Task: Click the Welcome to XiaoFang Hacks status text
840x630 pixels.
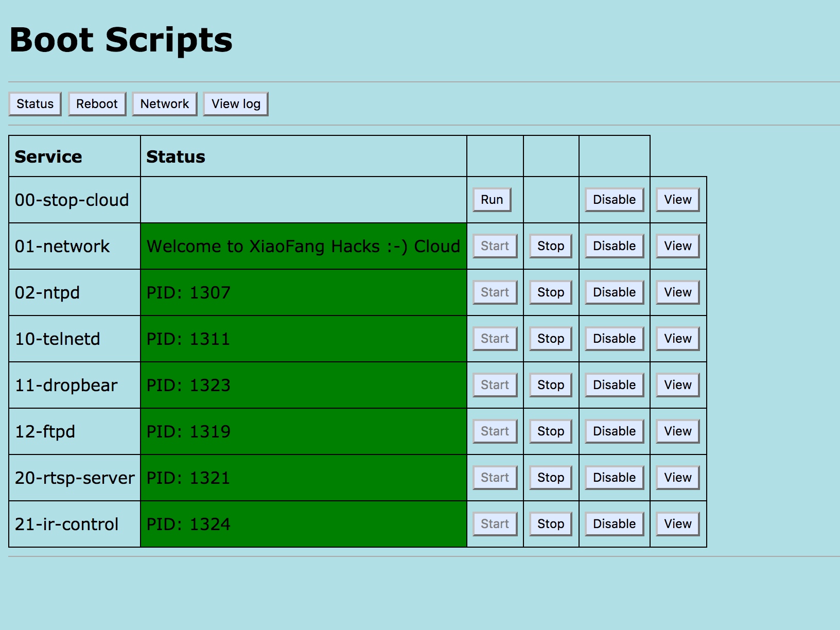Action: coord(303,247)
